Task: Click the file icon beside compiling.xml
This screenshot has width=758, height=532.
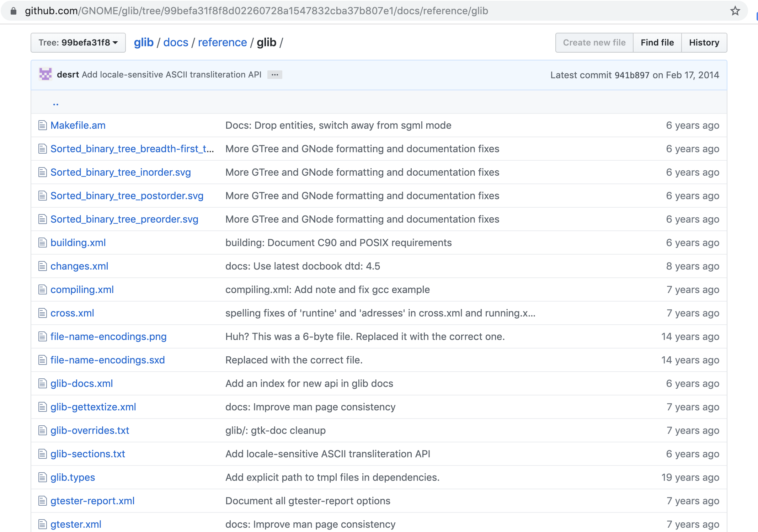Action: click(x=43, y=290)
